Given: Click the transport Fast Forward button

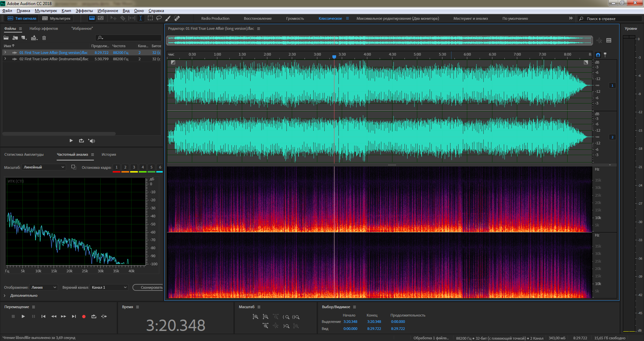Looking at the screenshot, I should click(63, 316).
